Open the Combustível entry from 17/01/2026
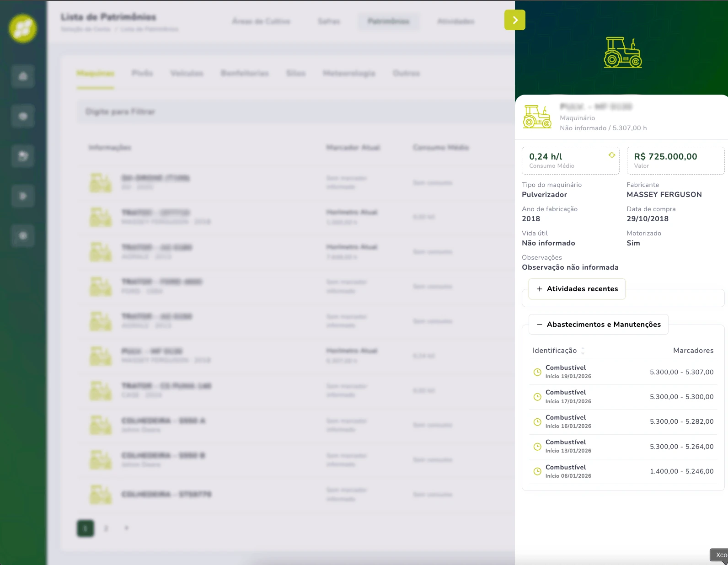Viewport: 728px width, 565px height. point(566,396)
